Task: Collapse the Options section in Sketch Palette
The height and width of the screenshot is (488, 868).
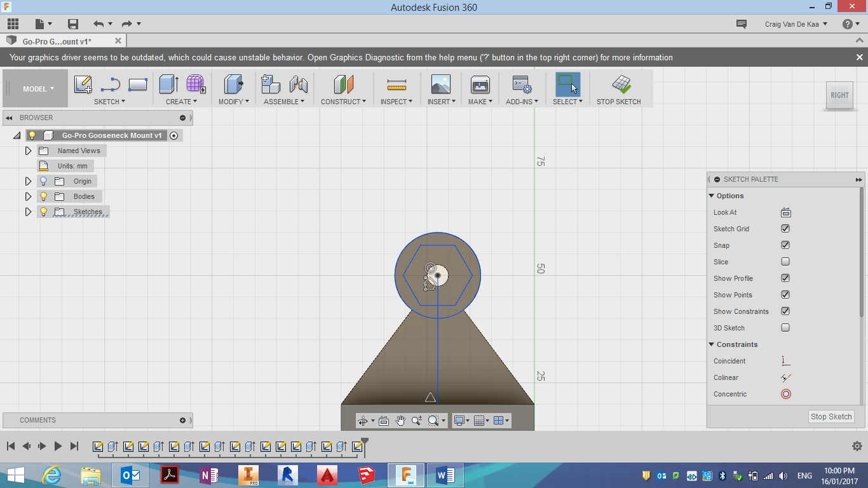Action: coord(712,196)
